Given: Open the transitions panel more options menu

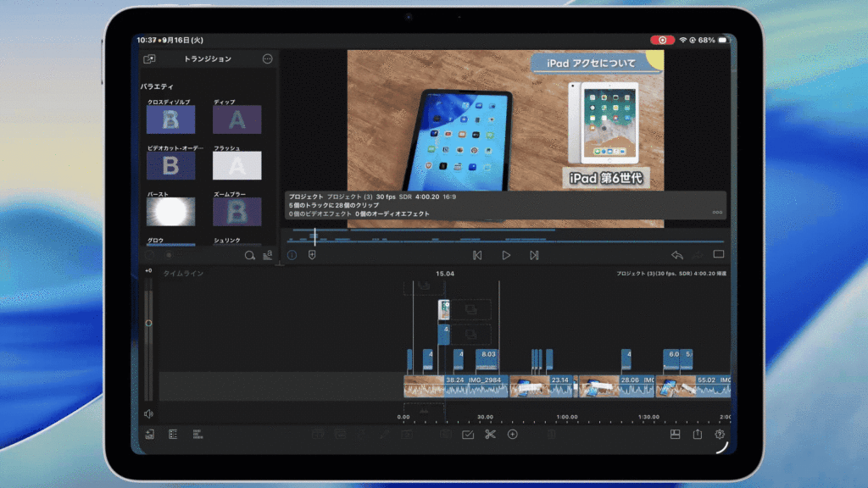Looking at the screenshot, I should coord(267,58).
